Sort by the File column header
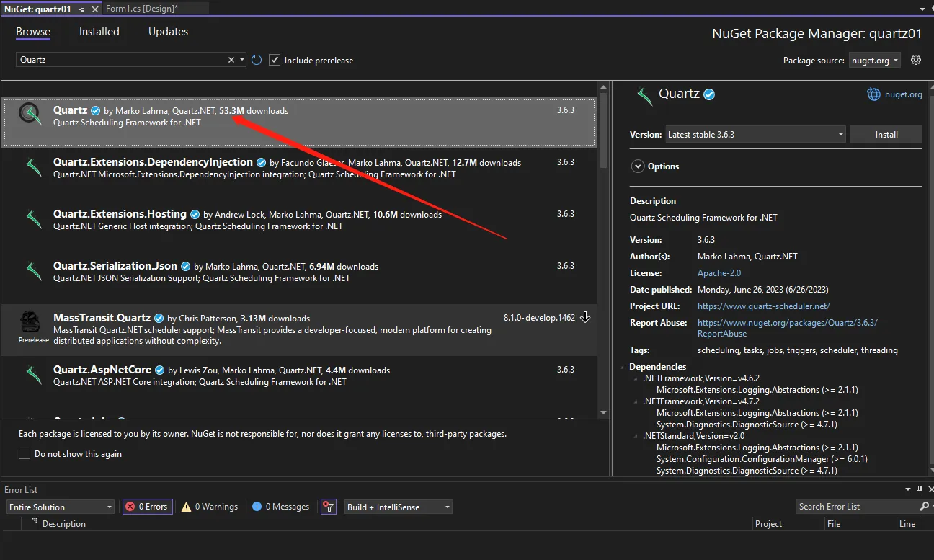The height and width of the screenshot is (560, 934). pos(834,524)
